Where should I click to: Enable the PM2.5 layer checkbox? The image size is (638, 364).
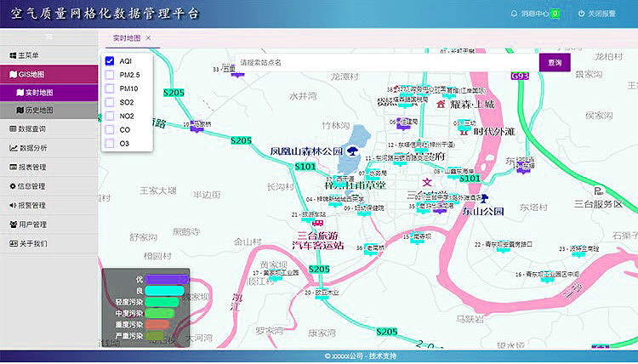pyautogui.click(x=110, y=75)
